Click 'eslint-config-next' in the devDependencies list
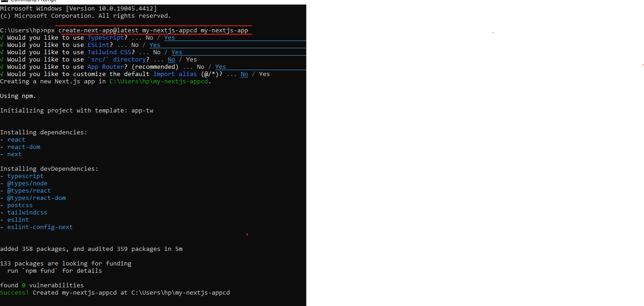The image size is (644, 306). 40,227
